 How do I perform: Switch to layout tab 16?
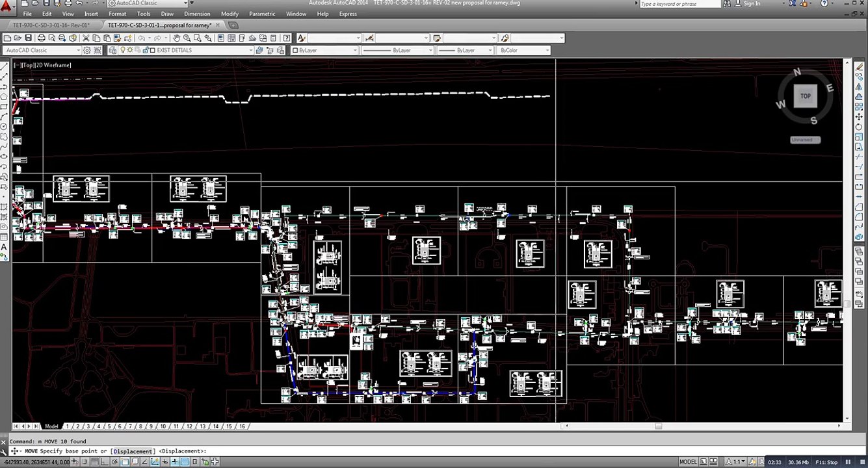(242, 426)
